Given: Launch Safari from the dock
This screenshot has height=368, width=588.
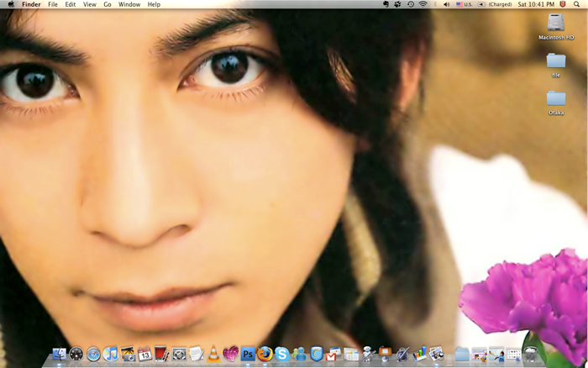Looking at the screenshot, I should (x=93, y=354).
